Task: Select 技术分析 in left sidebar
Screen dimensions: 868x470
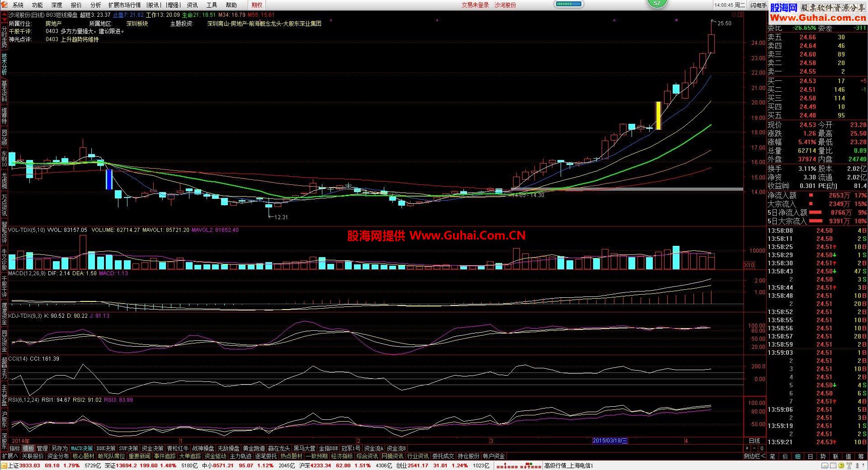Action: 4,64
